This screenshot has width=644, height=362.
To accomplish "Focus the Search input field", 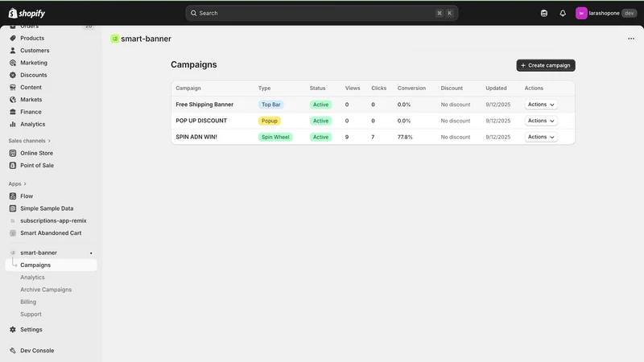I will pyautogui.click(x=321, y=13).
